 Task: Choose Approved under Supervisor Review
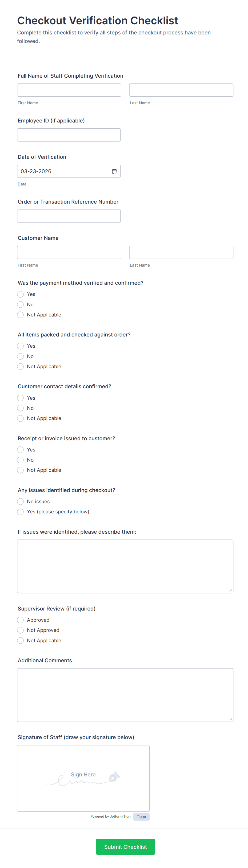click(x=20, y=620)
